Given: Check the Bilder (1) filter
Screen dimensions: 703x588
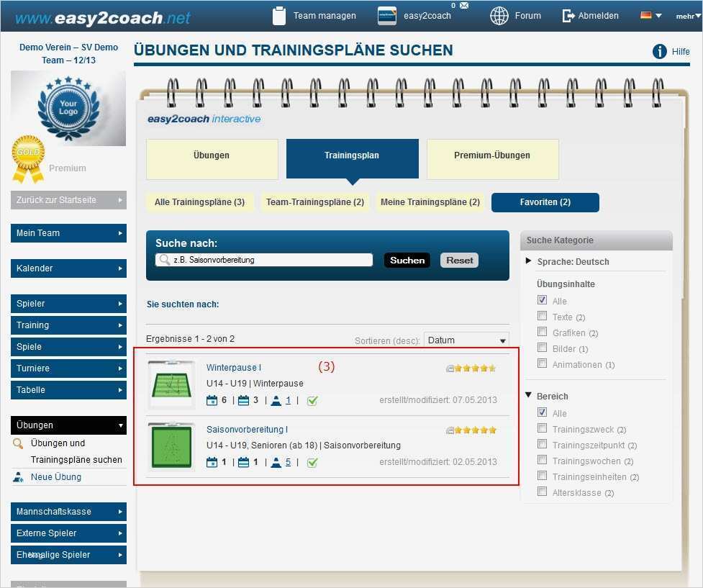Looking at the screenshot, I should coord(542,348).
